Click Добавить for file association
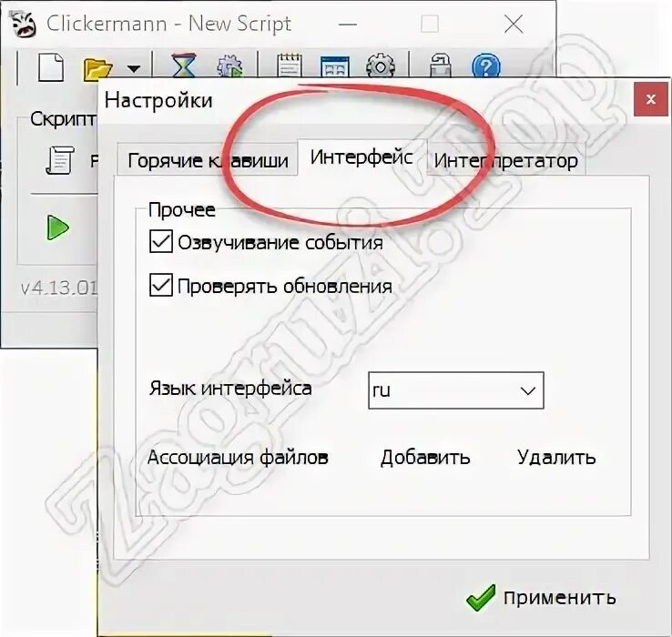Viewport: 672px width, 637px height. pos(425,458)
